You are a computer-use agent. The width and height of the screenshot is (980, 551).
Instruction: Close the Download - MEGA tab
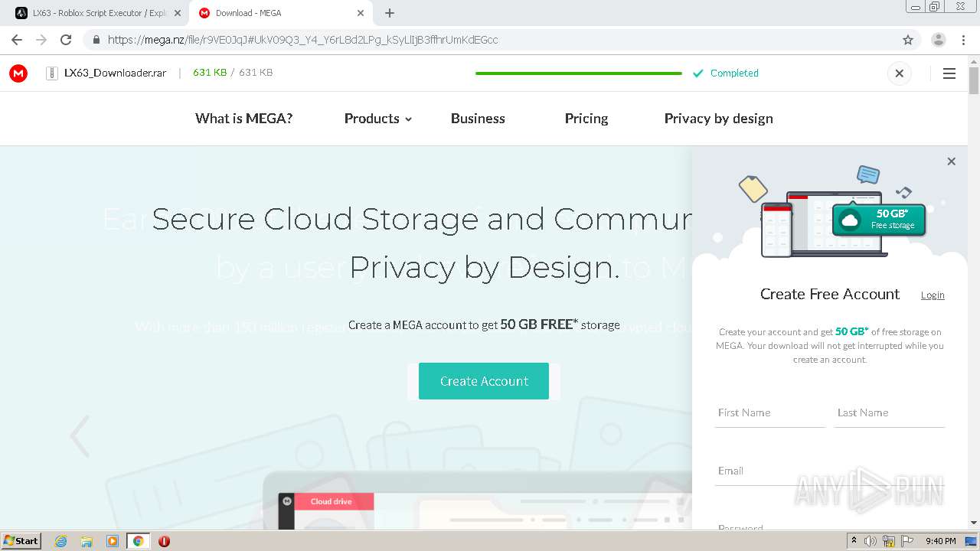point(360,13)
